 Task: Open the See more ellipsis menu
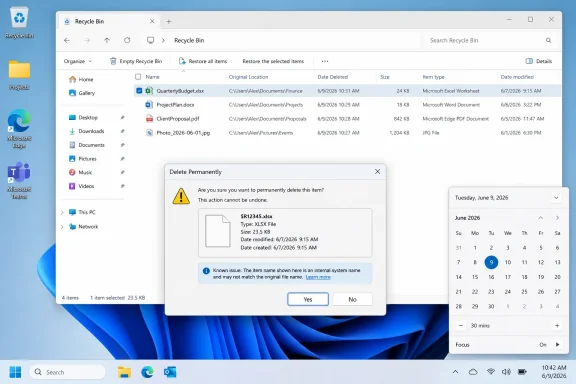point(325,61)
